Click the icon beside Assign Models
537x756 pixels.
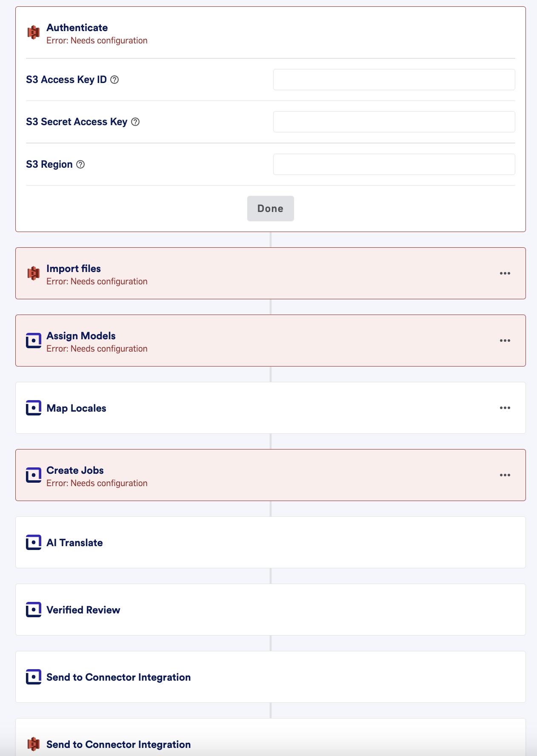(x=34, y=341)
